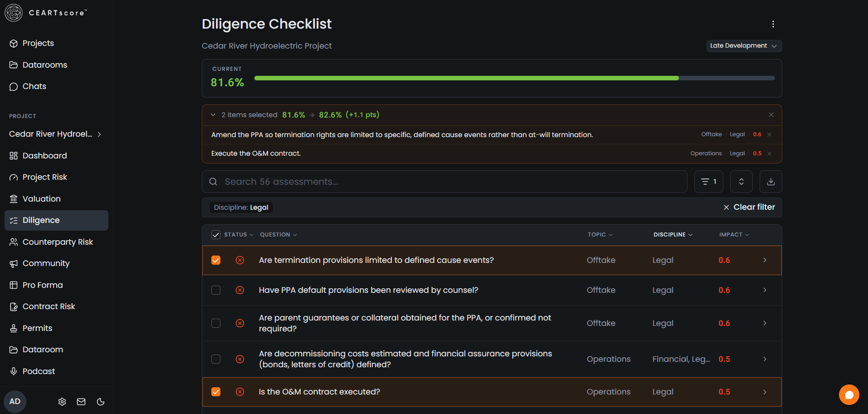Sort by the Impact column header
Viewport: 868px width, 414px height.
pos(734,235)
